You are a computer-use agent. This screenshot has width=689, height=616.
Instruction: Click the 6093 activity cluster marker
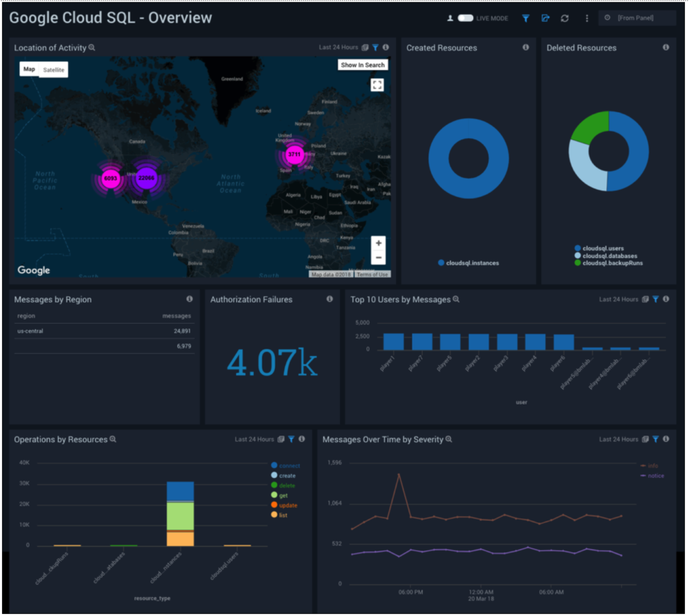pos(110,178)
